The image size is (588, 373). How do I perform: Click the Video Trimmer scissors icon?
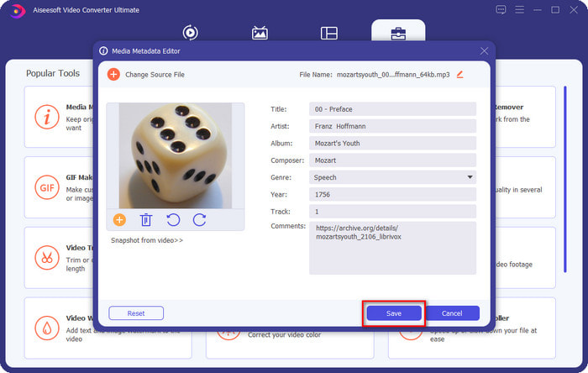click(x=47, y=258)
